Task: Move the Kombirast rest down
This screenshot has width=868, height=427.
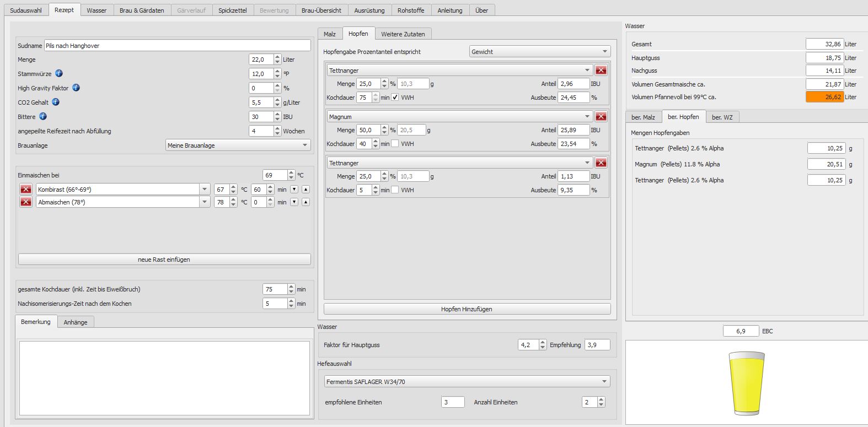Action: pos(294,189)
